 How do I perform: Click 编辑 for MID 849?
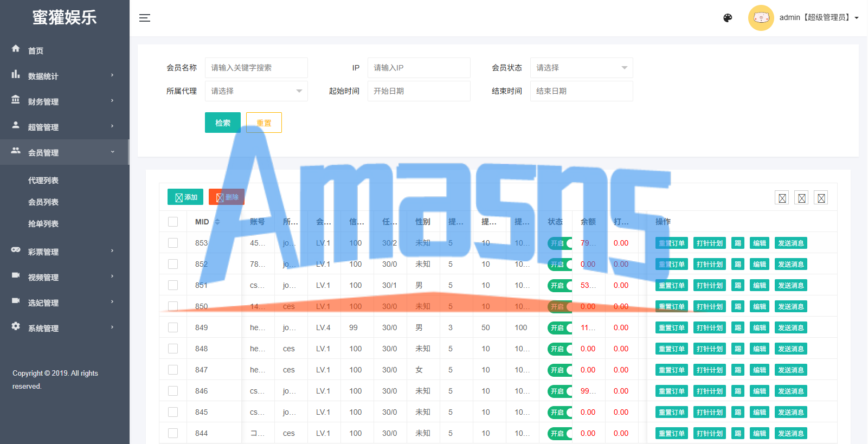coord(760,328)
